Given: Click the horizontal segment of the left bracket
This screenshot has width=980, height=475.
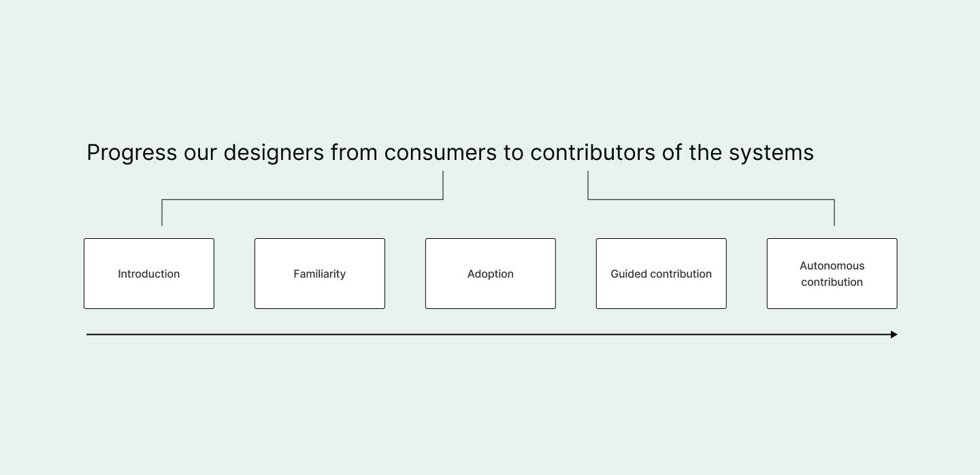Looking at the screenshot, I should 302,199.
